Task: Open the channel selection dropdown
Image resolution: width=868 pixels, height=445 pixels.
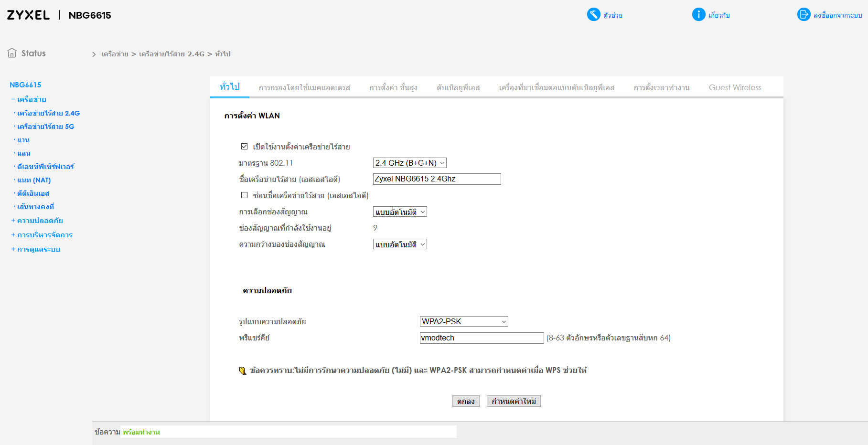Action: [x=400, y=212]
